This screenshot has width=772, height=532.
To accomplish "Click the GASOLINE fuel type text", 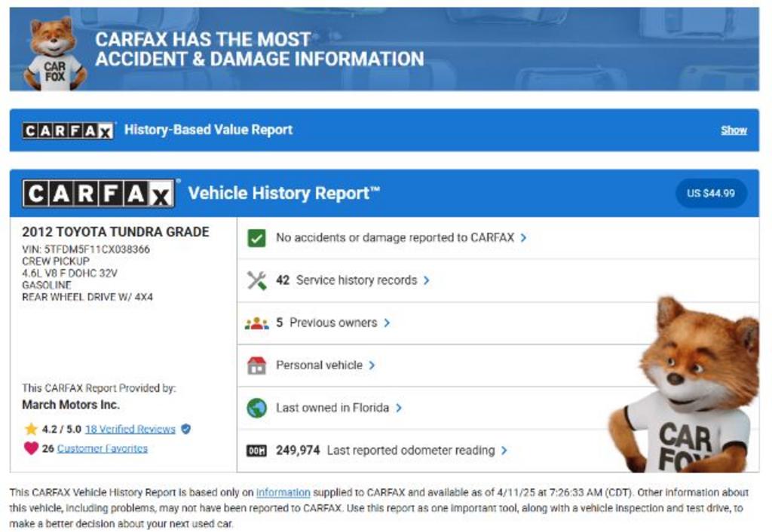I will coord(46,285).
